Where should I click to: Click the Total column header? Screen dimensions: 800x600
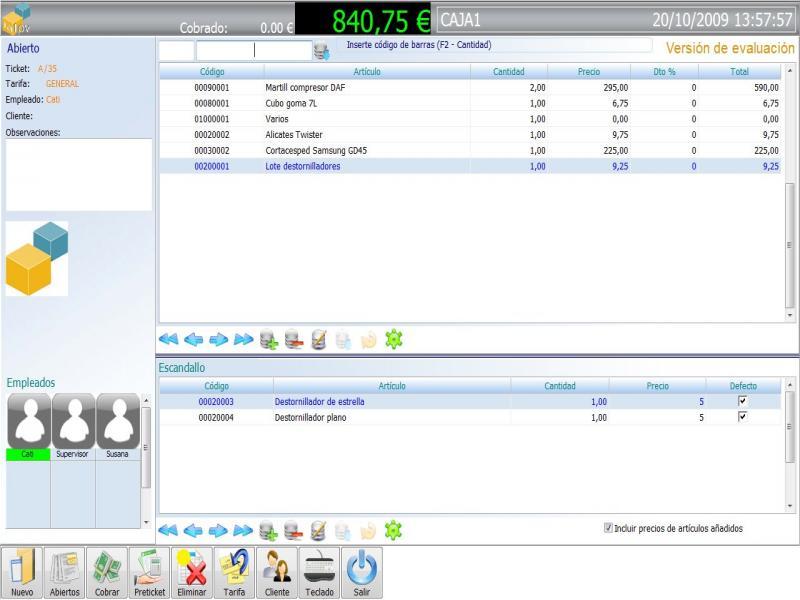tap(739, 71)
